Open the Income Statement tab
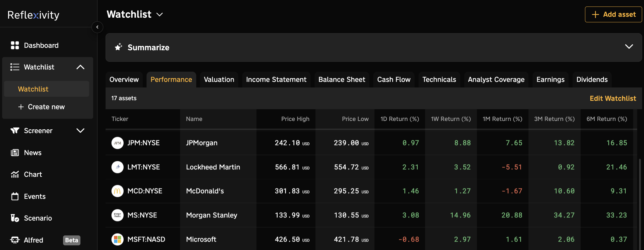This screenshot has height=250, width=644. [x=276, y=79]
